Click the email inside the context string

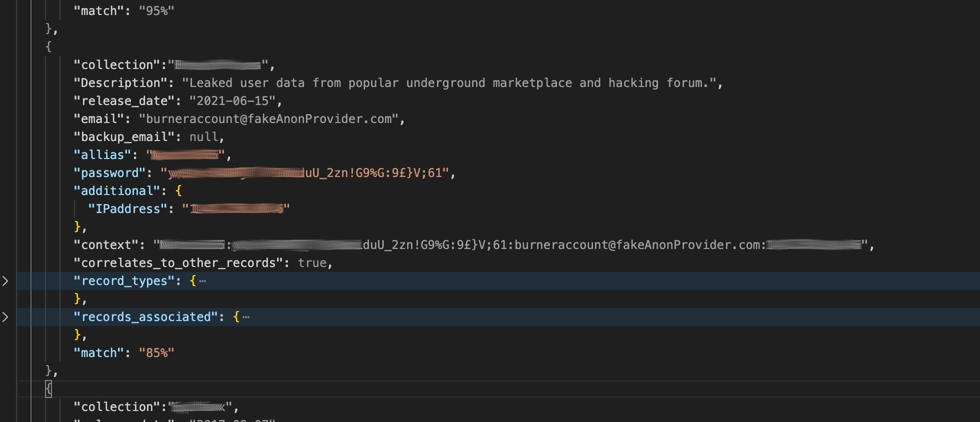click(x=637, y=245)
